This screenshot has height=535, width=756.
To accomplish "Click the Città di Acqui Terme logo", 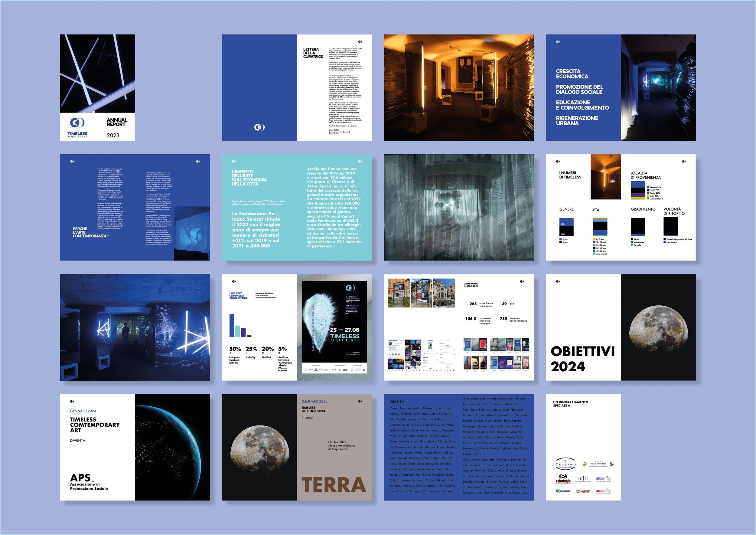I will [598, 464].
